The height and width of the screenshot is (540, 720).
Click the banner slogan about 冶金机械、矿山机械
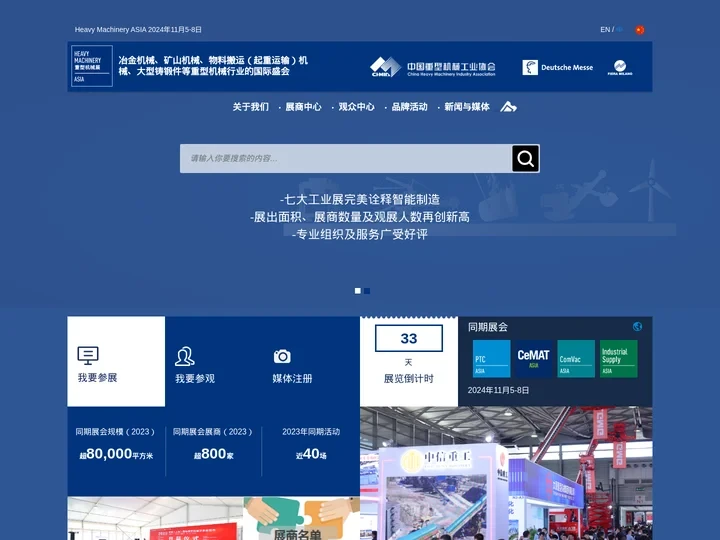click(x=213, y=66)
